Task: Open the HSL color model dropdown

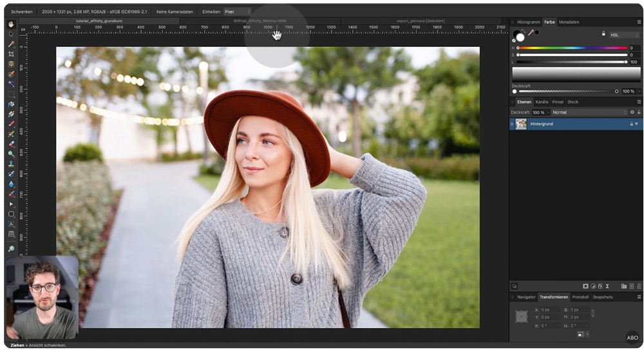Action: coord(623,35)
